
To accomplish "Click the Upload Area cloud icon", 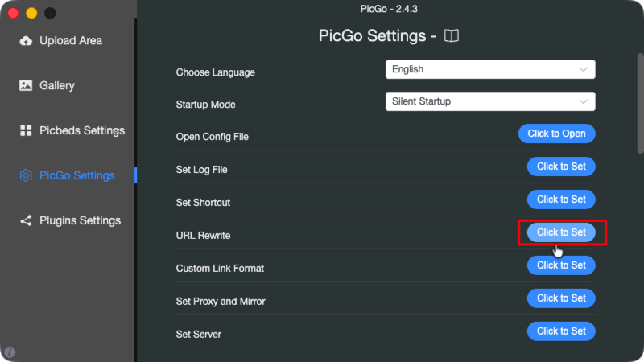I will pyautogui.click(x=26, y=40).
